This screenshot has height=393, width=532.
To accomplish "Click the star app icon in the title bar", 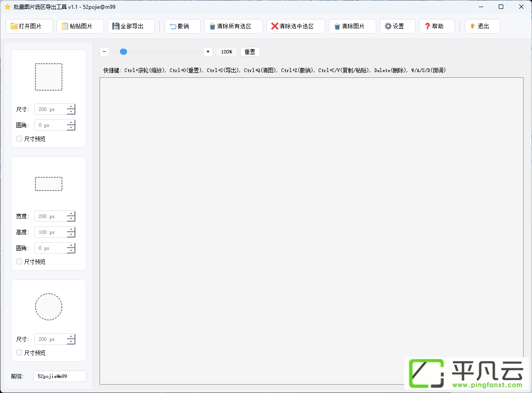I will 7,7.
